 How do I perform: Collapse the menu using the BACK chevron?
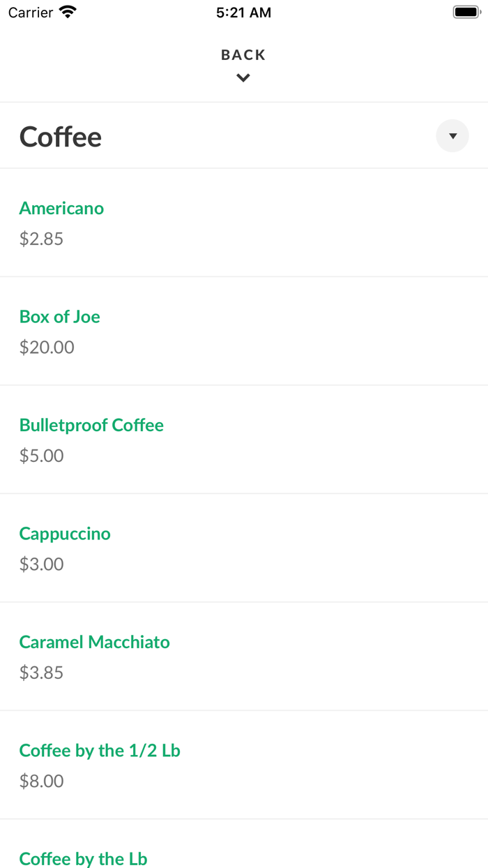(243, 77)
